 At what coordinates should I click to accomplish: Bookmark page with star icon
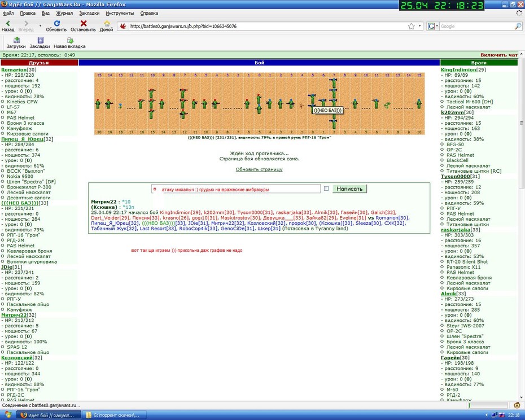click(x=411, y=26)
